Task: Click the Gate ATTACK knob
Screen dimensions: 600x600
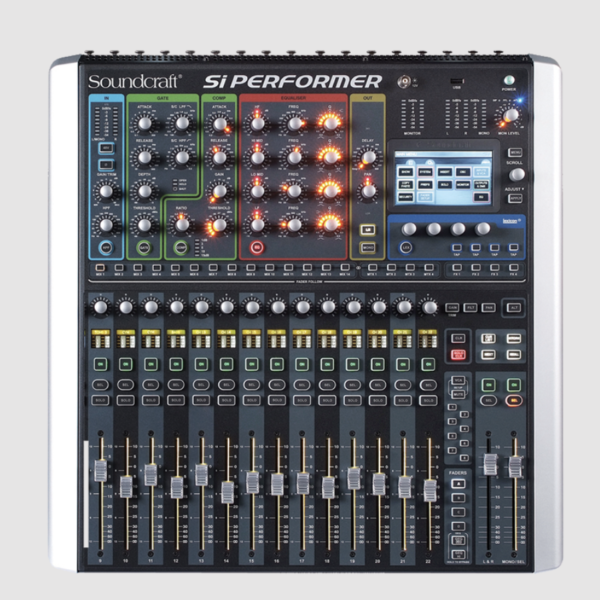Action: (x=145, y=123)
